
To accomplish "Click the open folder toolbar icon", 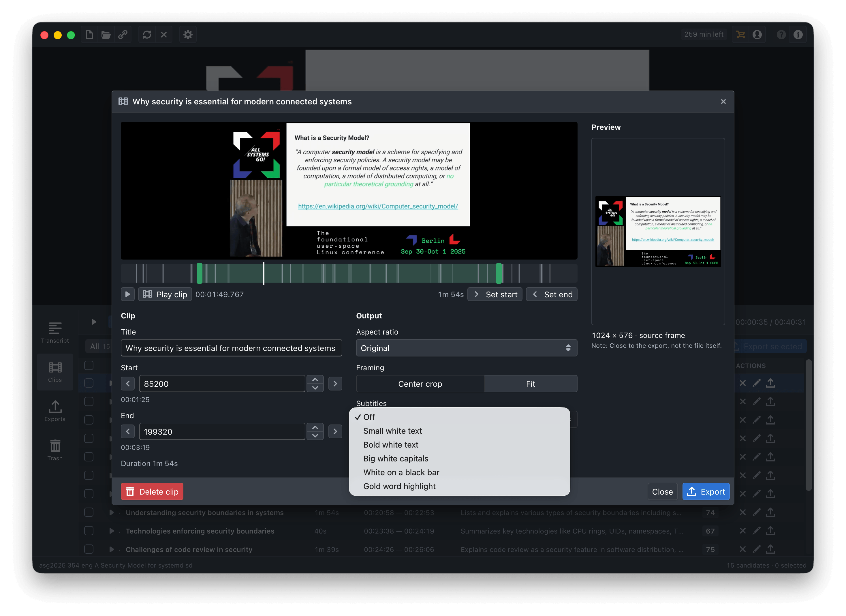I will (x=106, y=35).
